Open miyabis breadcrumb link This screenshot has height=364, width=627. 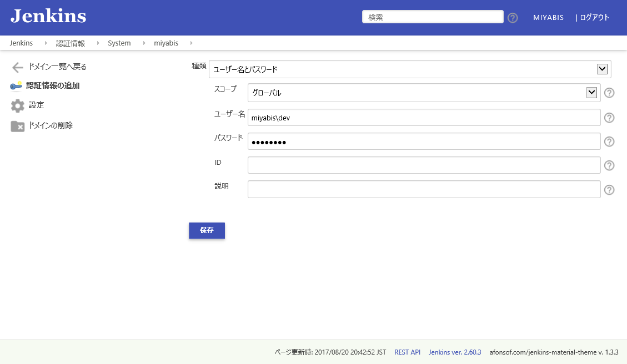[x=166, y=43]
